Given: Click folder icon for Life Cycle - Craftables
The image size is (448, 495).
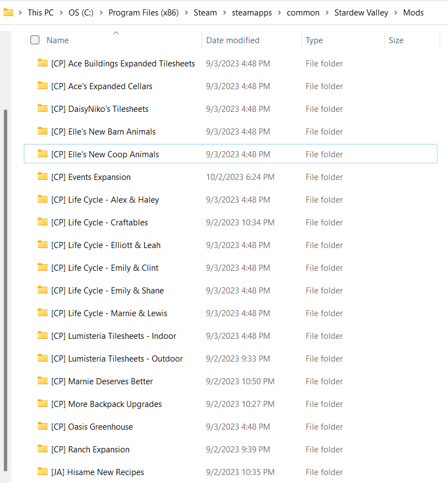Looking at the screenshot, I should [x=43, y=222].
